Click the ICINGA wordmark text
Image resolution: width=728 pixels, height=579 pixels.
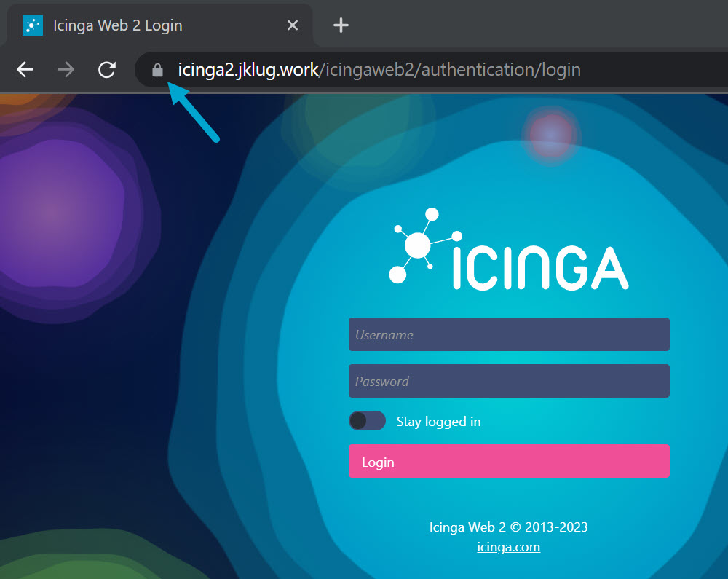(x=539, y=267)
